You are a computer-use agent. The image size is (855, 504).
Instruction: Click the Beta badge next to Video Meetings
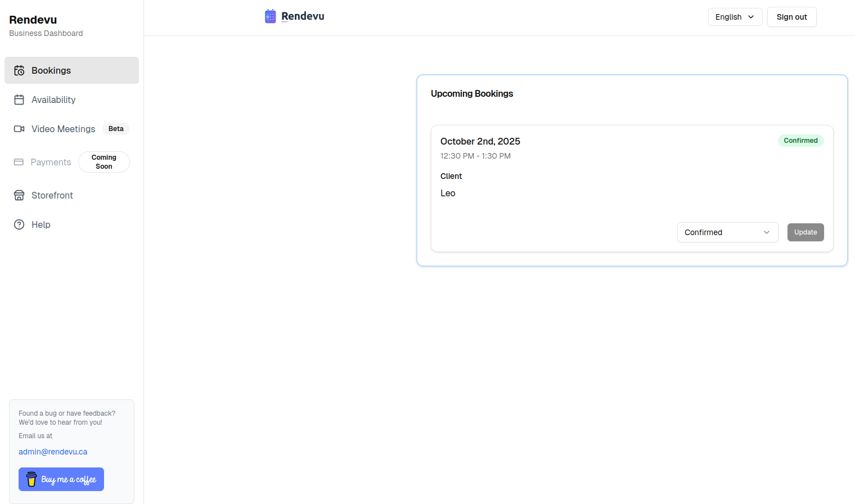click(116, 129)
